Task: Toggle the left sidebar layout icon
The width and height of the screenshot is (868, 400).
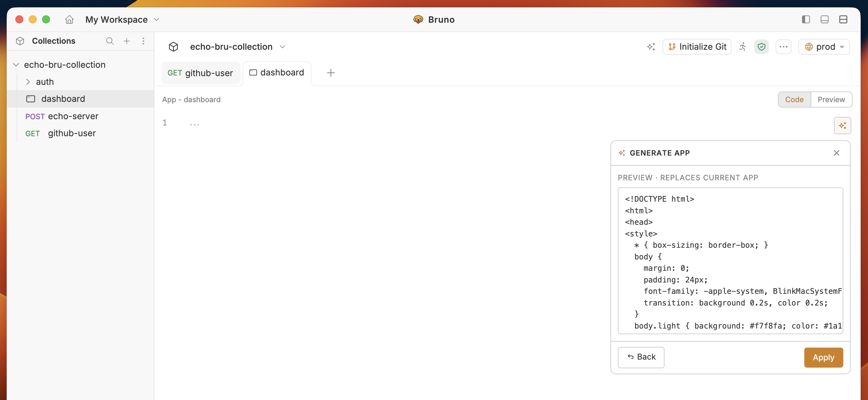Action: pyautogui.click(x=806, y=20)
